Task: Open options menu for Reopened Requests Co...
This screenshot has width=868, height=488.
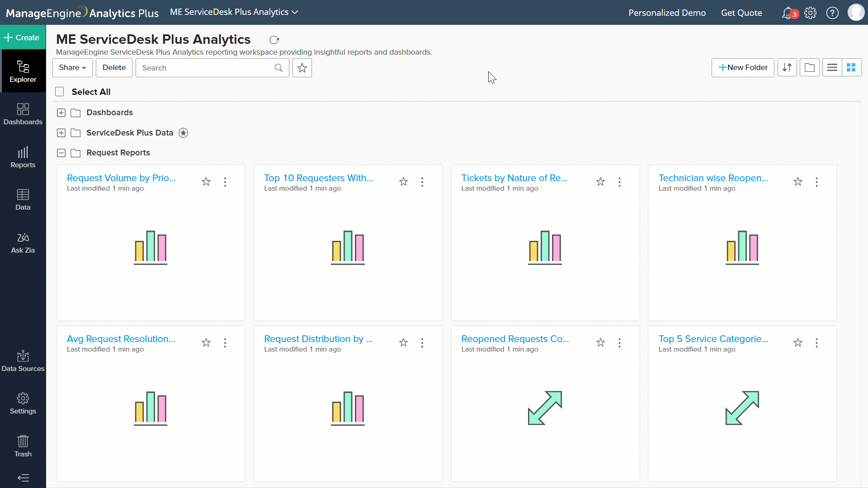Action: pyautogui.click(x=619, y=343)
